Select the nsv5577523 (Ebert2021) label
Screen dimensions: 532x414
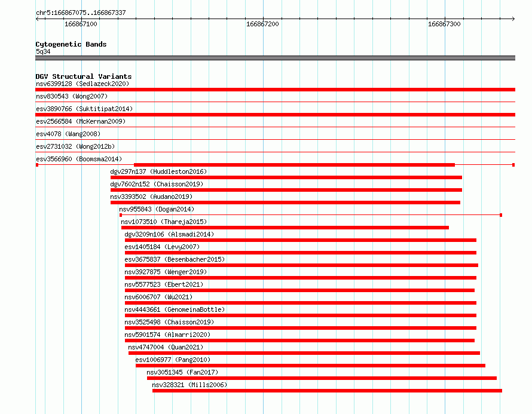[x=164, y=284]
